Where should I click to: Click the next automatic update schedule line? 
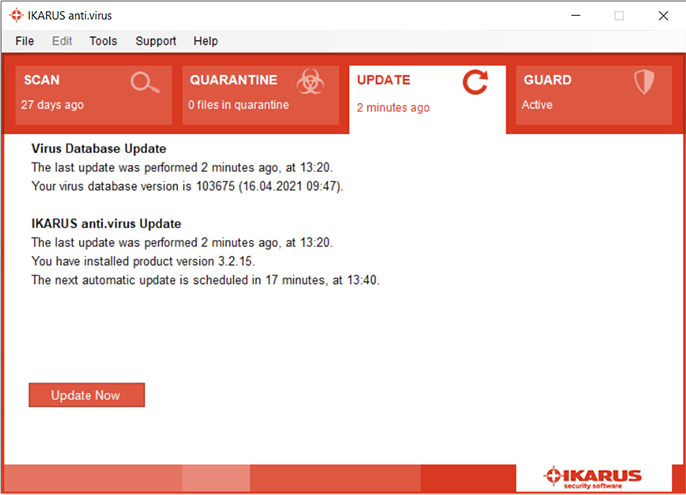(x=206, y=280)
